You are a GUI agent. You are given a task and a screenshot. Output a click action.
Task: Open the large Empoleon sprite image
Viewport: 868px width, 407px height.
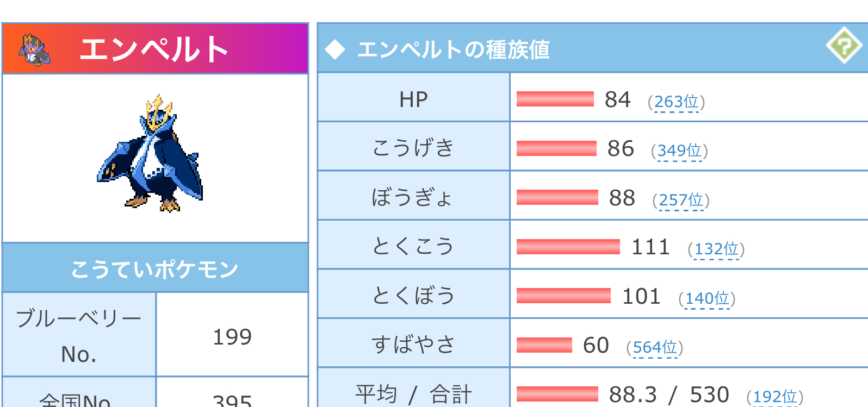[x=150, y=153]
